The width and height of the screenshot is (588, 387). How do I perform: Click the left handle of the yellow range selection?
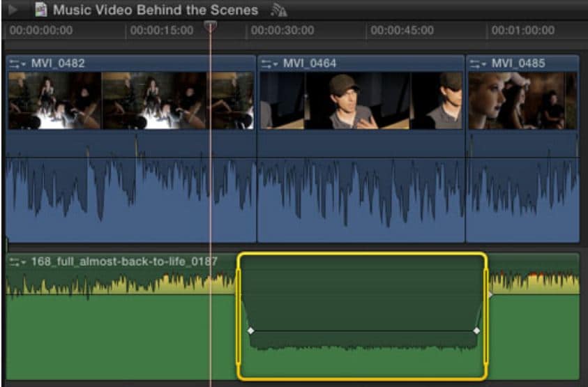tap(239, 317)
